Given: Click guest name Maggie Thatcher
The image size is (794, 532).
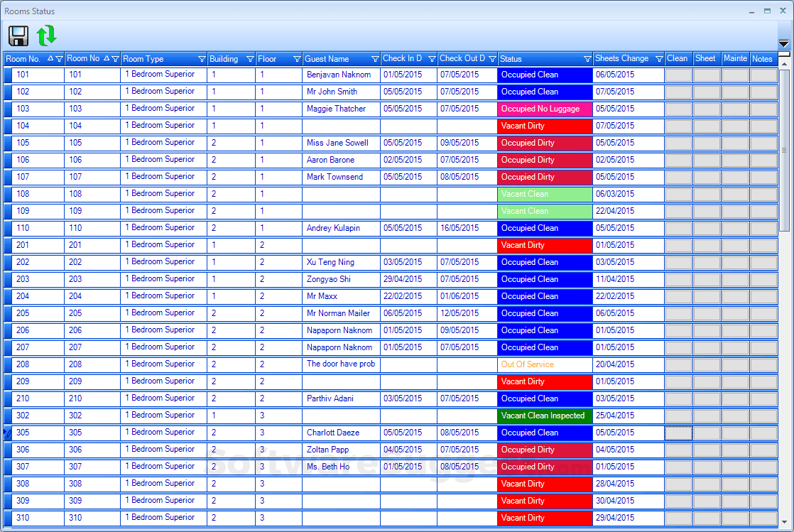Looking at the screenshot, I should point(336,109).
